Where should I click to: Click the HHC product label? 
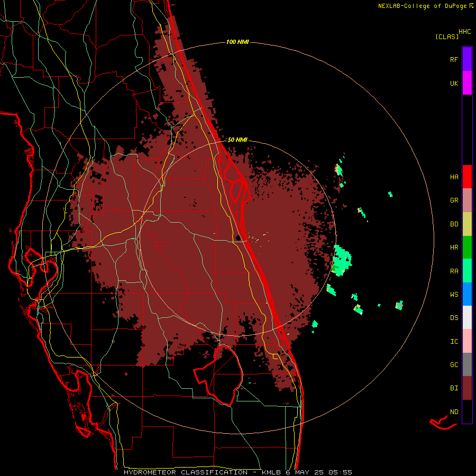click(x=464, y=32)
